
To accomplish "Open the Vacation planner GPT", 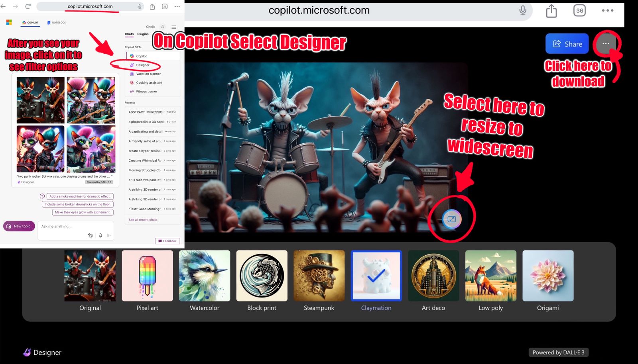I will coord(148,74).
